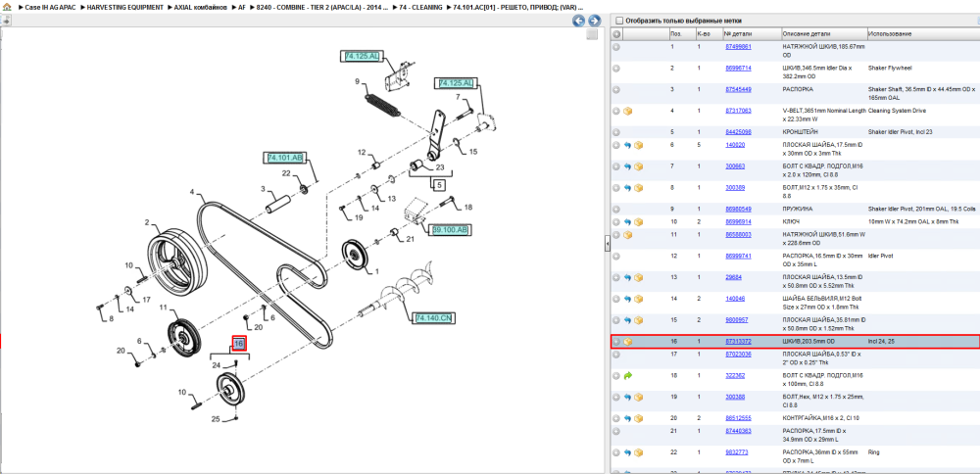Image resolution: width=980 pixels, height=474 pixels.
Task: Open reference label 39.100.AB in diagram
Action: [450, 230]
